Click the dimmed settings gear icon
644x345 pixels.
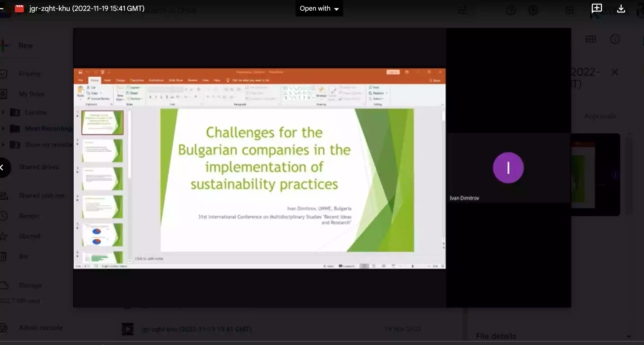point(533,11)
